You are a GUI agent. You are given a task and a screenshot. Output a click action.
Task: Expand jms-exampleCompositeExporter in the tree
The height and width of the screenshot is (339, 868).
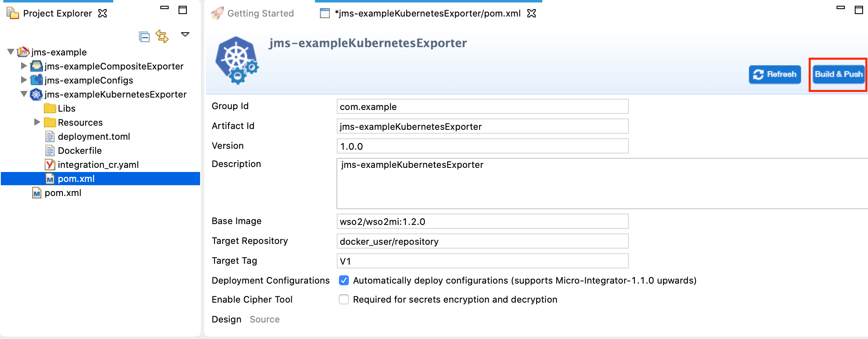point(24,66)
